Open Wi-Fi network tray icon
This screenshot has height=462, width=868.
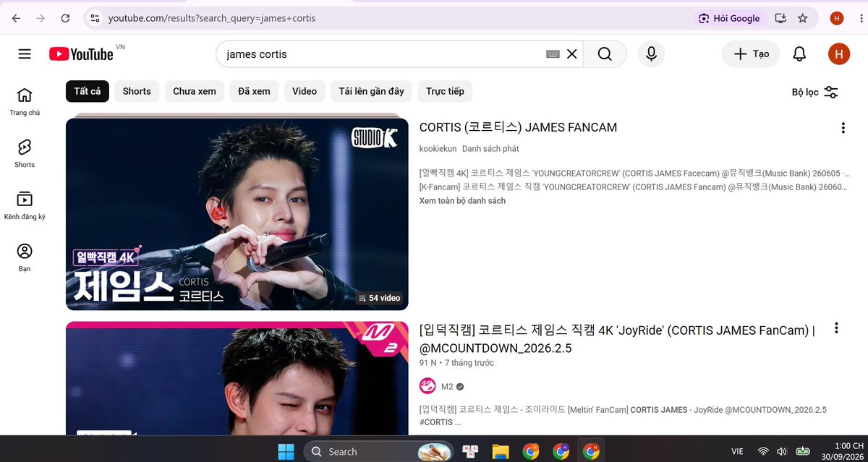(762, 452)
